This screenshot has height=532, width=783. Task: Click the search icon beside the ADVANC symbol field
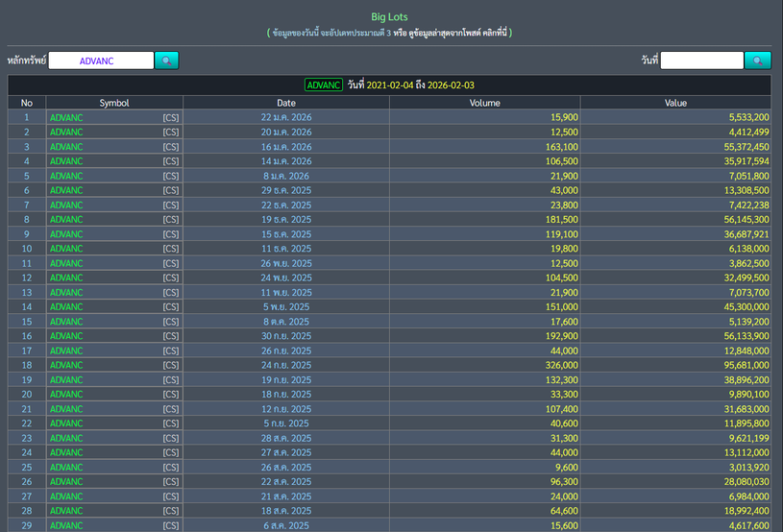pos(166,60)
